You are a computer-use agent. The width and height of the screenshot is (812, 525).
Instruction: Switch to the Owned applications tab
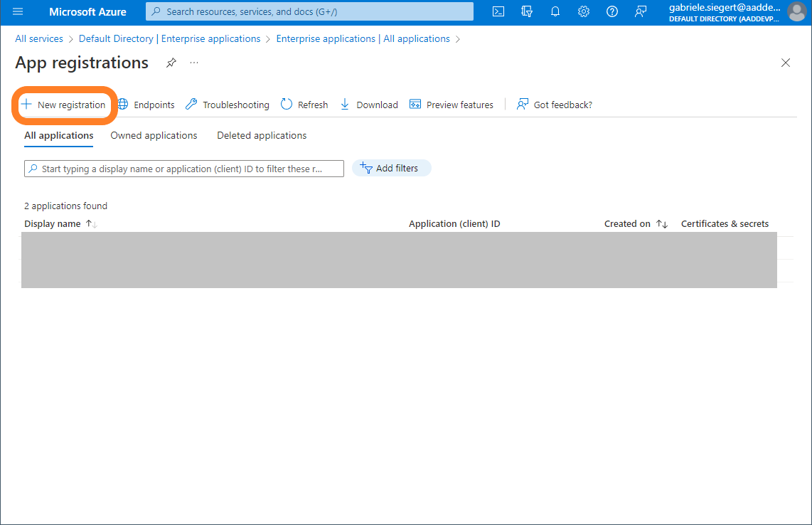coord(154,135)
